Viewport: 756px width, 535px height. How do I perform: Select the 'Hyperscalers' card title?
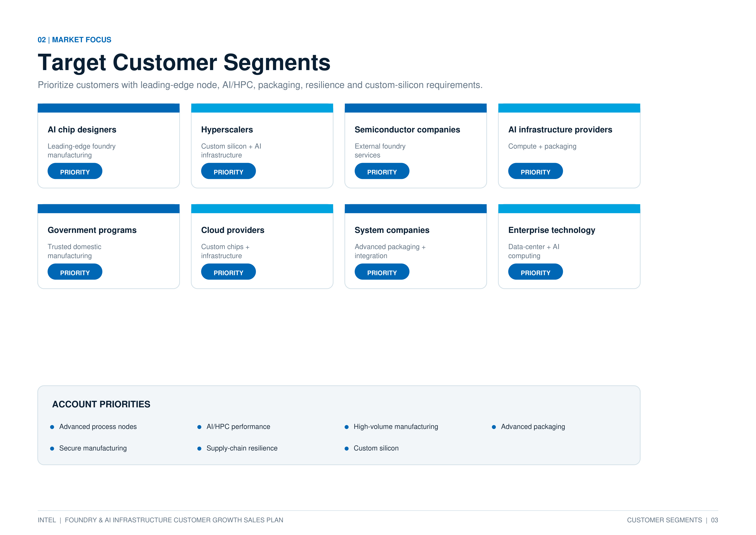click(x=227, y=130)
